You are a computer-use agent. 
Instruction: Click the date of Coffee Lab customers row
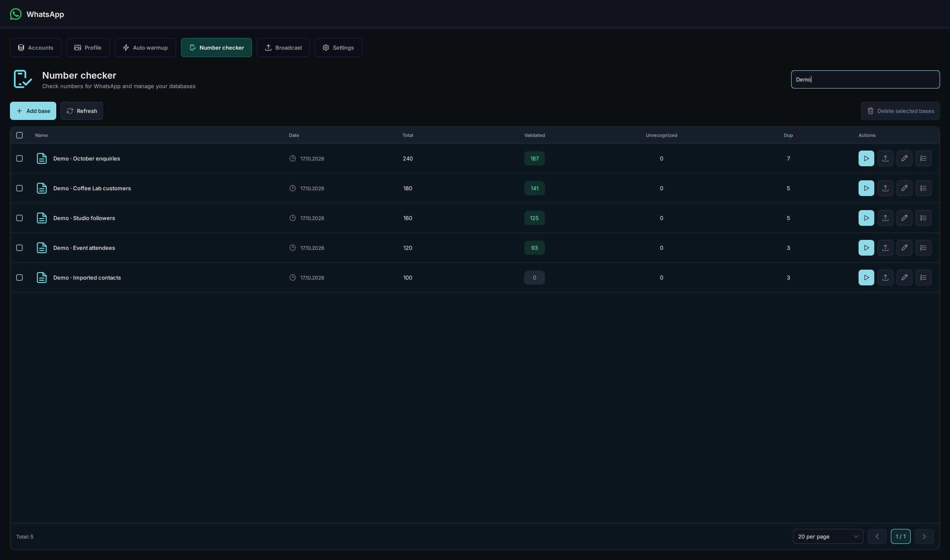pyautogui.click(x=312, y=188)
